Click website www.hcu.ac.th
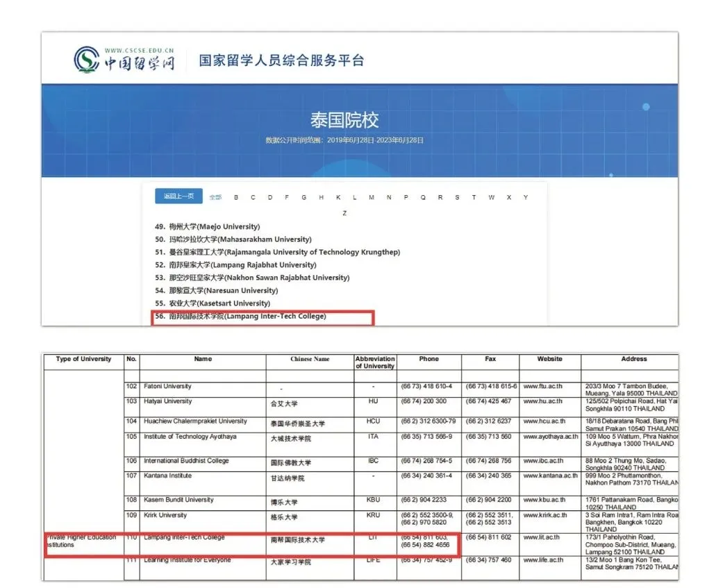716x588 pixels. click(x=544, y=421)
